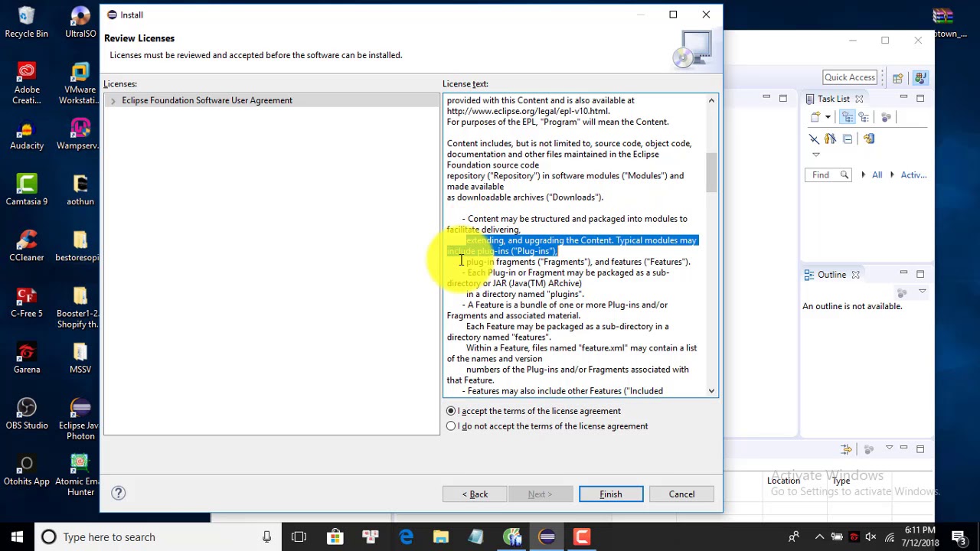Open Camtasia from the taskbar
This screenshot has height=551, width=980.
click(582, 537)
